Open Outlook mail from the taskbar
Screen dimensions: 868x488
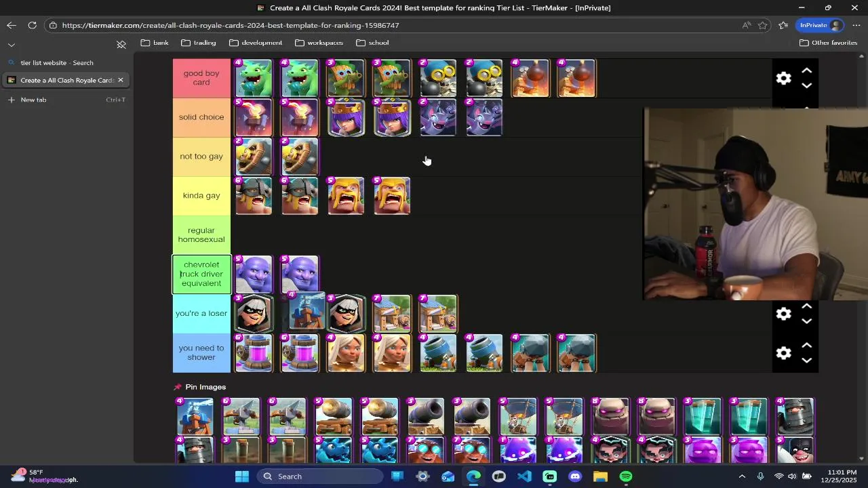448,476
